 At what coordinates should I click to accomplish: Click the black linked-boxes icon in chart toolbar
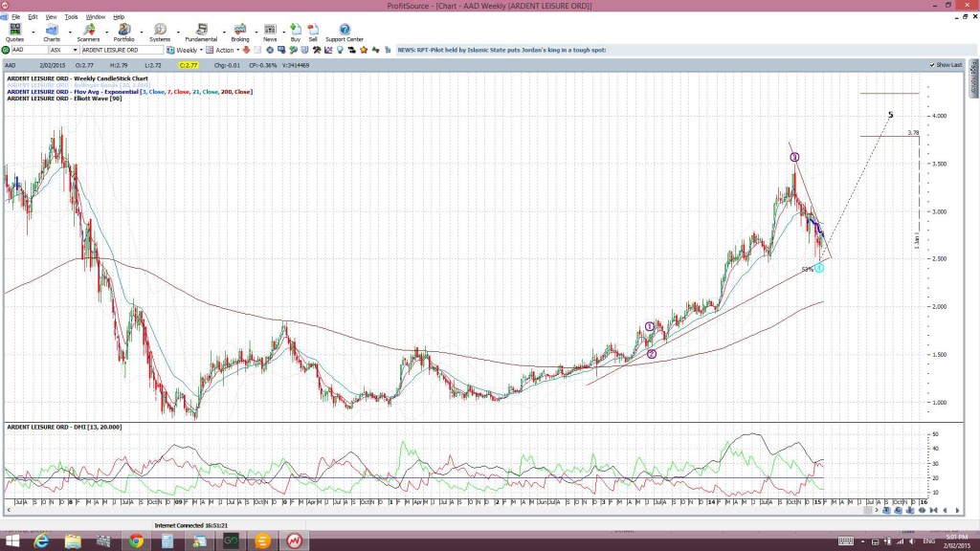pyautogui.click(x=352, y=50)
